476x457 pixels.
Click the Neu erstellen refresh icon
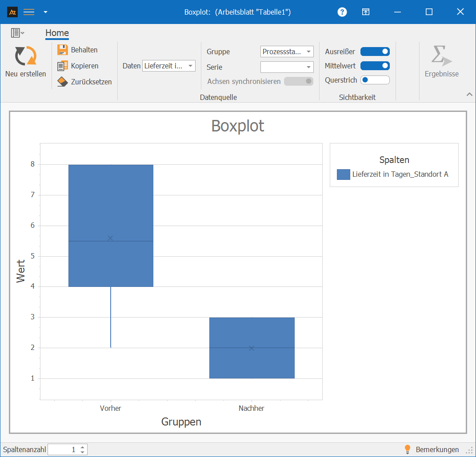(x=25, y=56)
